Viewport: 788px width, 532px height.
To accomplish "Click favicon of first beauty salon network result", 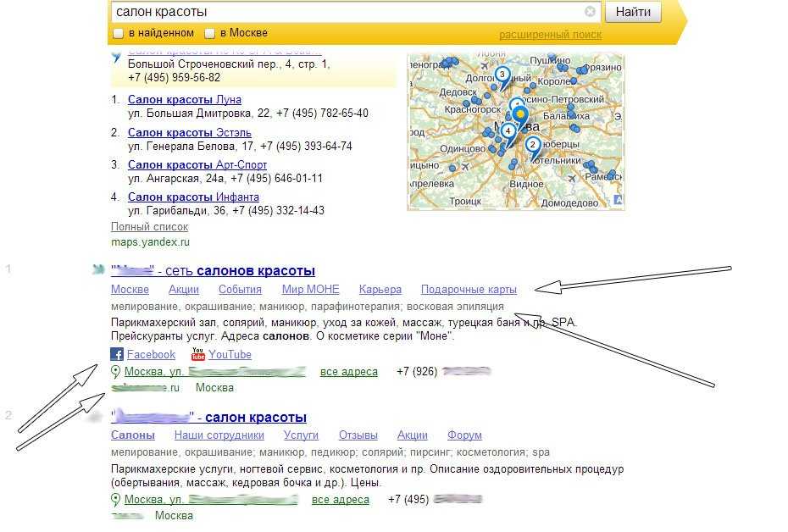I will tap(97, 269).
